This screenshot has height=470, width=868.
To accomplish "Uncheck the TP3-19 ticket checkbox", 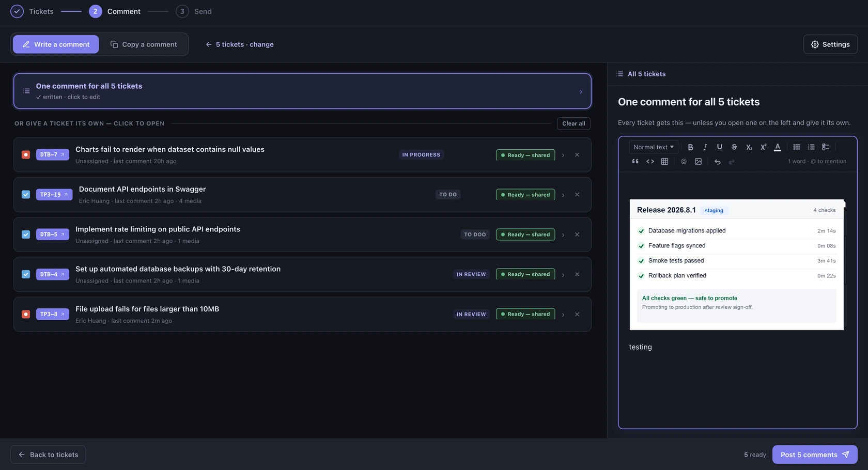I will point(26,195).
